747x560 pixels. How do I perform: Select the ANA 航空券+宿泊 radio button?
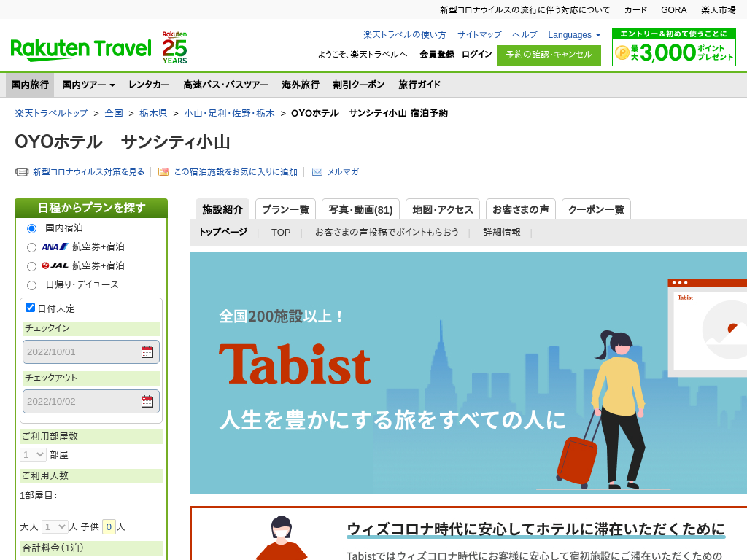[31, 248]
